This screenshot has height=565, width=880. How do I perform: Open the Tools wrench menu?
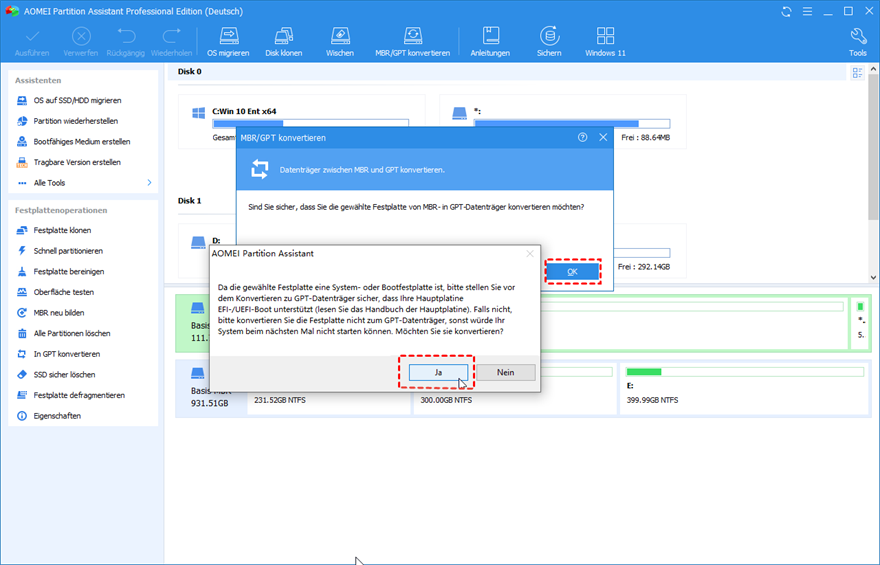pyautogui.click(x=858, y=42)
